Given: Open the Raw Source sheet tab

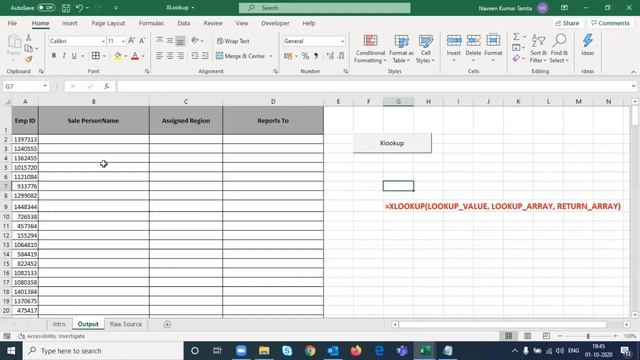Looking at the screenshot, I should (x=126, y=324).
